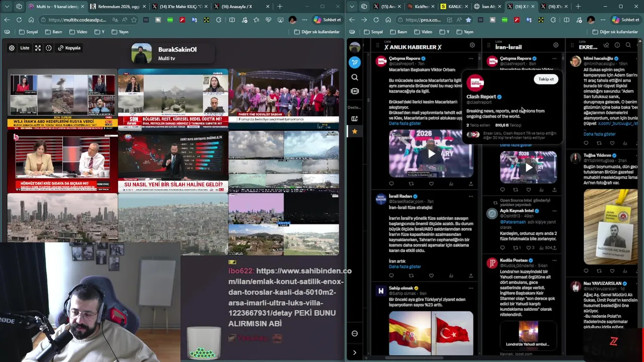Select the SU NASIL YENİ BİR SİLAH channel thumbnail
The height and width of the screenshot is (362, 644).
pos(173,161)
